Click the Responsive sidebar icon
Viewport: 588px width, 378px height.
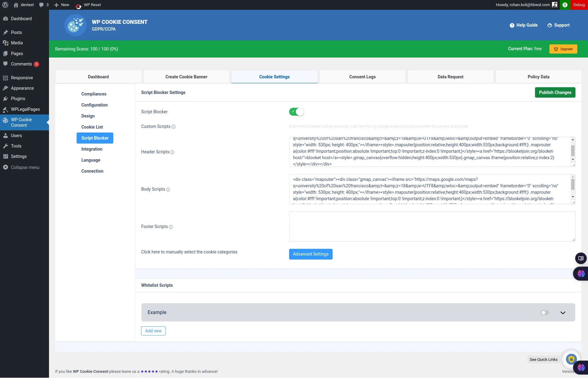tap(6, 78)
